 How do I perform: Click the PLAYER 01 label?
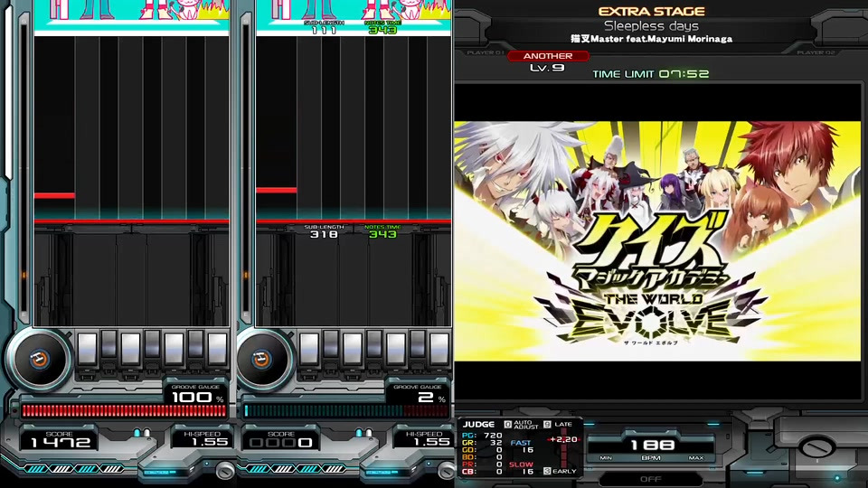click(x=485, y=52)
